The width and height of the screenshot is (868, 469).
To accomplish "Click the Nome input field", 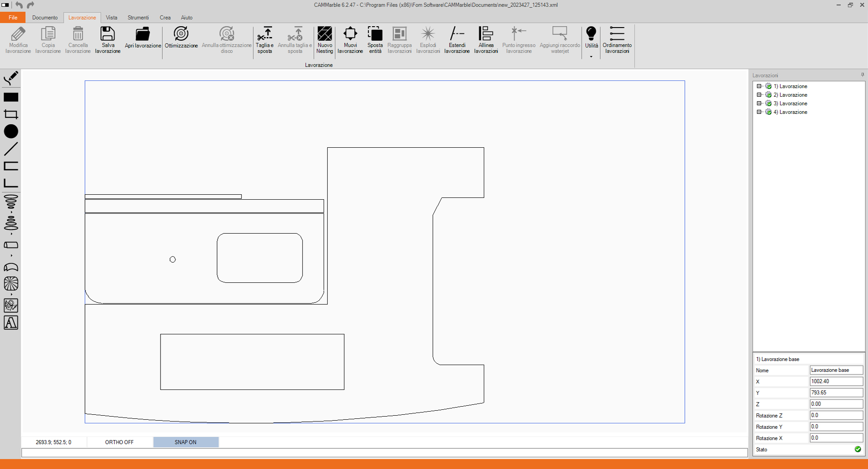I will 836,370.
